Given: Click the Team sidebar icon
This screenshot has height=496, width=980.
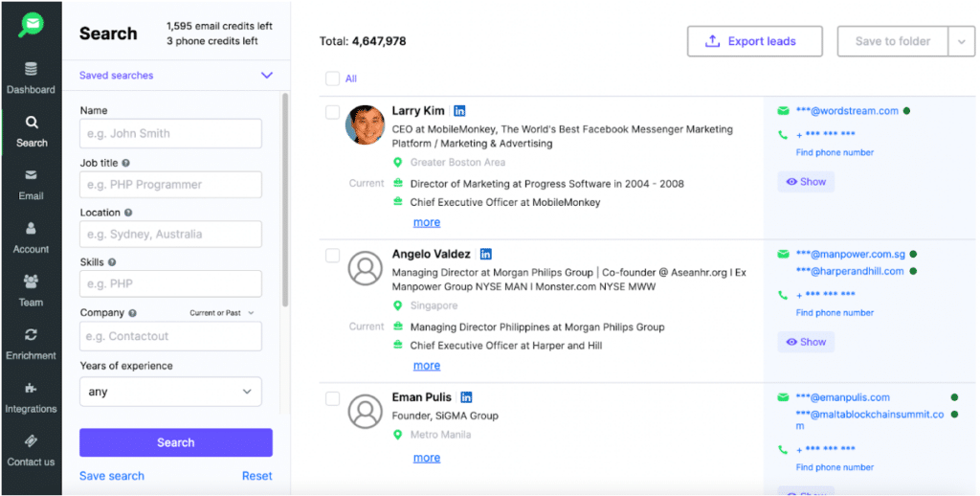Looking at the screenshot, I should tap(31, 282).
